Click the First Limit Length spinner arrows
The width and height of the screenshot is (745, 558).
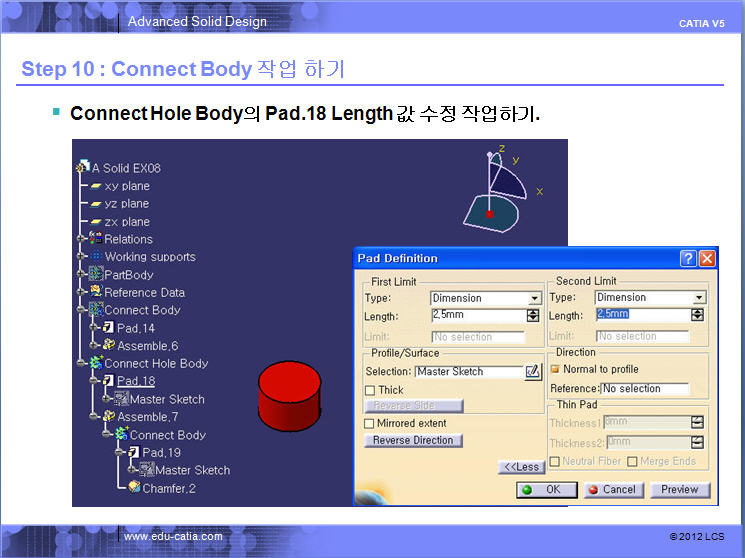pos(534,316)
